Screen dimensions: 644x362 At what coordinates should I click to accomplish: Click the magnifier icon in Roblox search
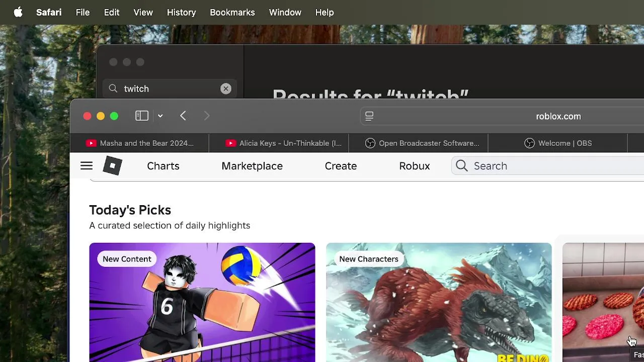click(462, 166)
